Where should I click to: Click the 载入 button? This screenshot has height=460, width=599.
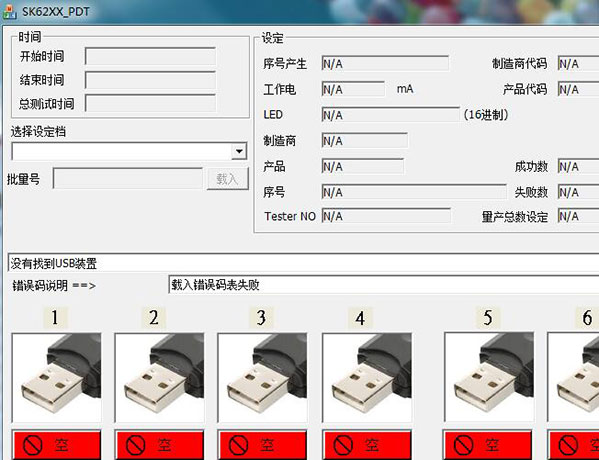228,179
